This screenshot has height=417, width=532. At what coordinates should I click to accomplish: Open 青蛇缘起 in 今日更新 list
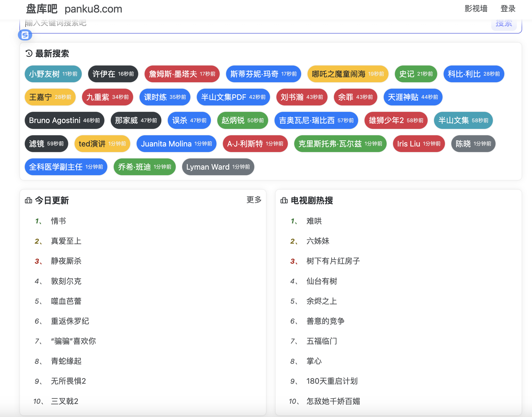pos(66,361)
